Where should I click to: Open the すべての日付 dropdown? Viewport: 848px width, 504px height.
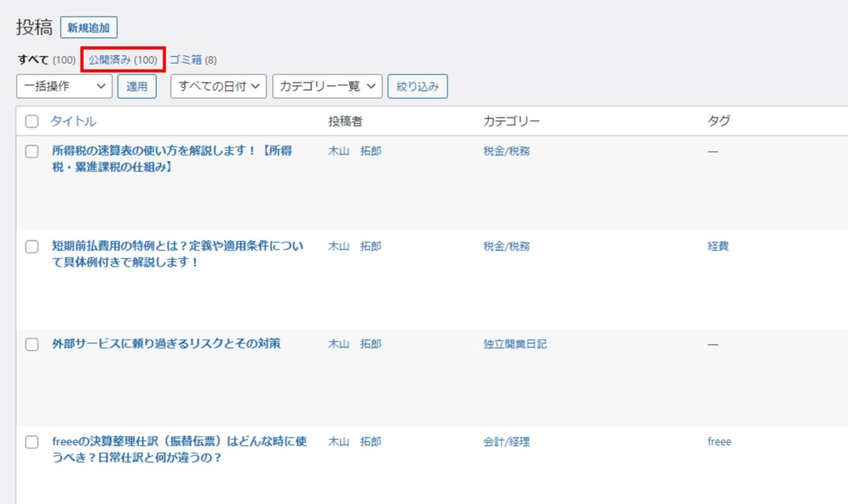point(219,86)
